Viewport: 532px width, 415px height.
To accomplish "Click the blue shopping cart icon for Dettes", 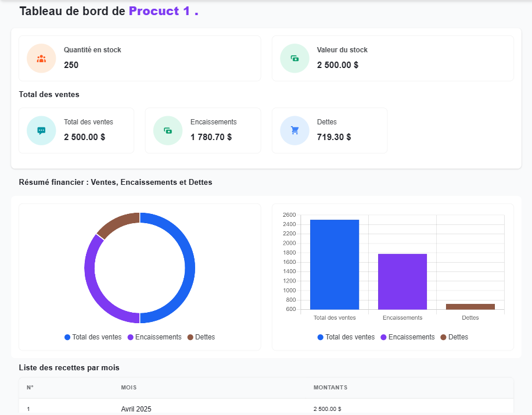I will [x=294, y=131].
